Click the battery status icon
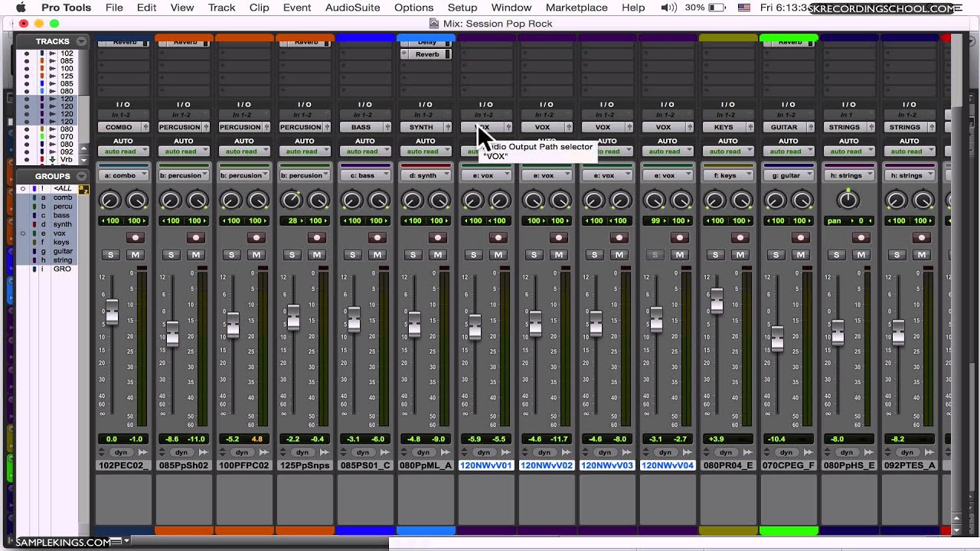The height and width of the screenshot is (551, 980). coord(717,8)
